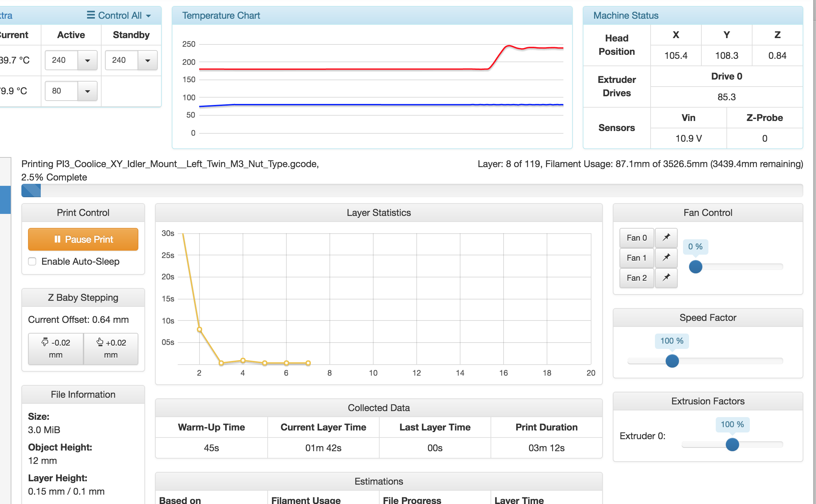Pin Fan 2 to the dashboard

click(x=666, y=278)
